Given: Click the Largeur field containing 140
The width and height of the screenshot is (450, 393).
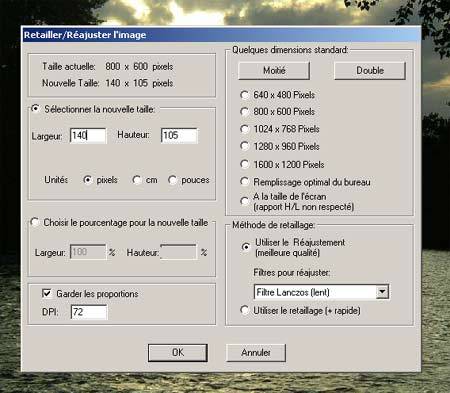Looking at the screenshot, I should (x=88, y=135).
